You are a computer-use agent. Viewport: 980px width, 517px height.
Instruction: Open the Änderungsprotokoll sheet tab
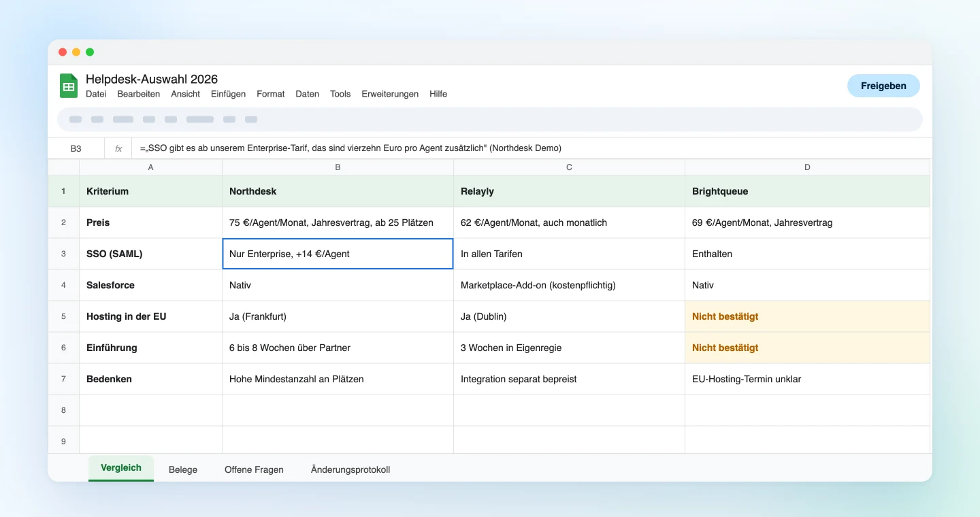pyautogui.click(x=350, y=469)
